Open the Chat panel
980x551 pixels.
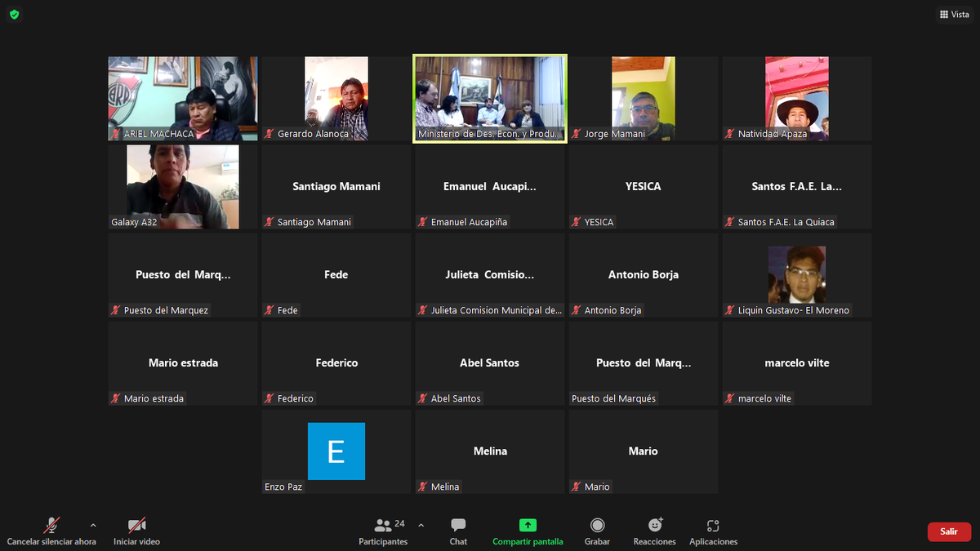tap(458, 531)
